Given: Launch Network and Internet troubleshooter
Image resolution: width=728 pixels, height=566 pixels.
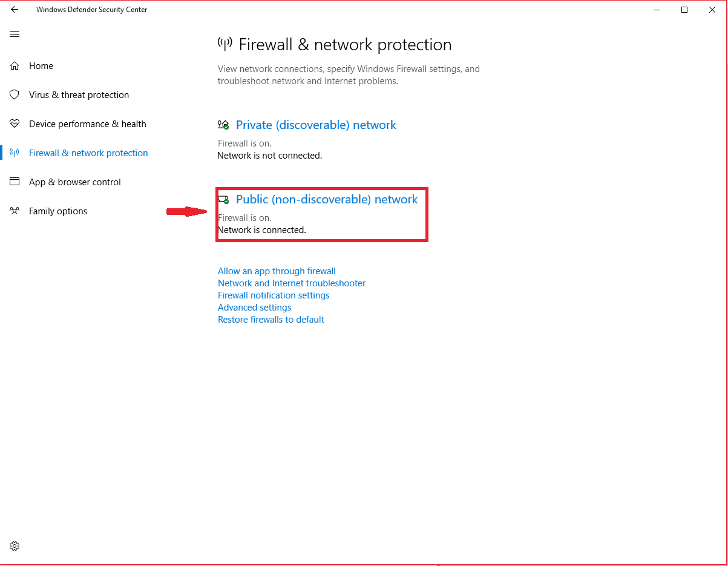Looking at the screenshot, I should [x=292, y=283].
